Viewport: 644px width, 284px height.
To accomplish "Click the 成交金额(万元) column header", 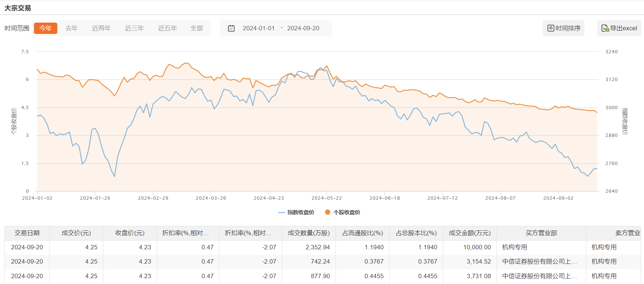I will coord(469,233).
